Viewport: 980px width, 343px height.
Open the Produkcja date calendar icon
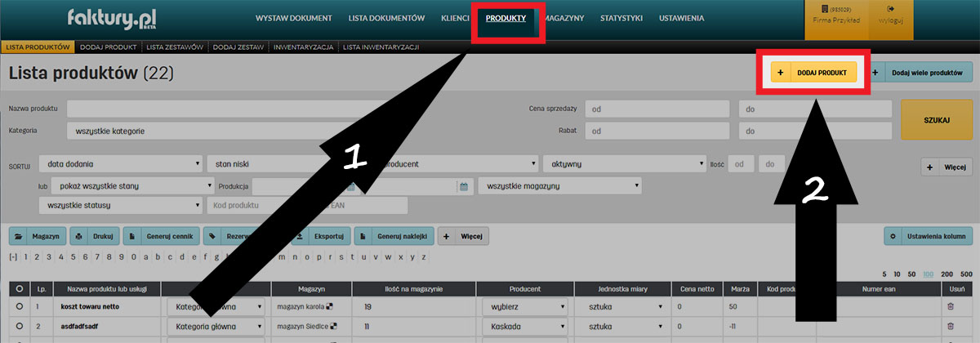click(x=463, y=186)
